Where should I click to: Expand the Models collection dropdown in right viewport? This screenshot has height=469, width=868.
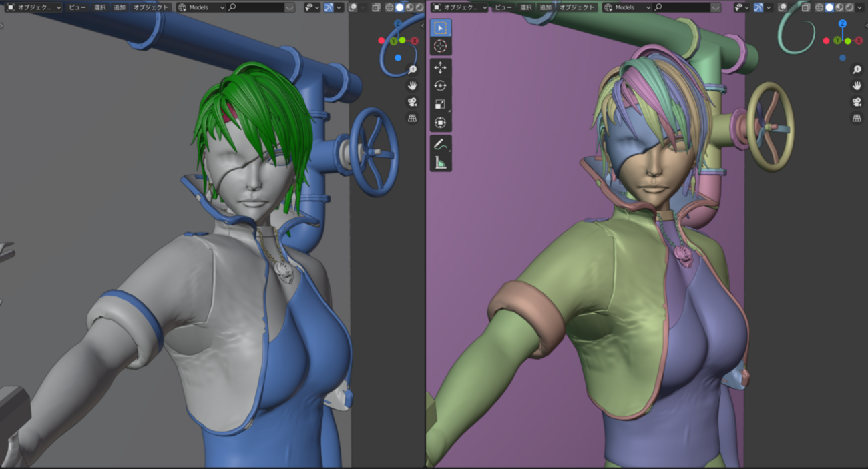click(x=627, y=7)
